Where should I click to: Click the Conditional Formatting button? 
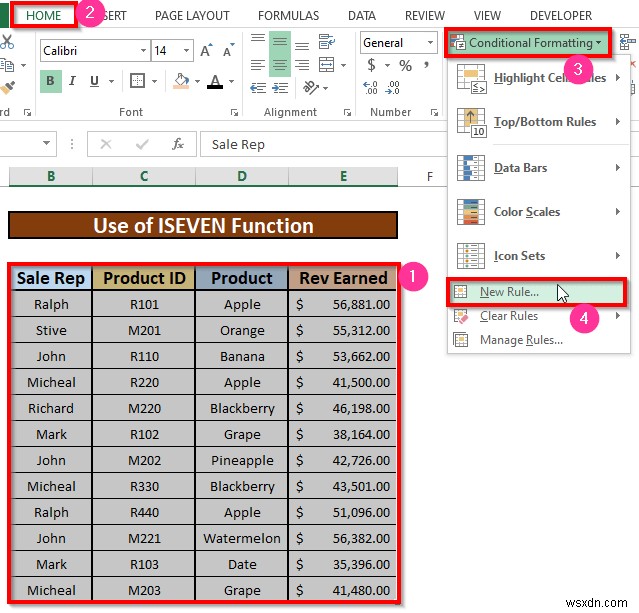527,43
